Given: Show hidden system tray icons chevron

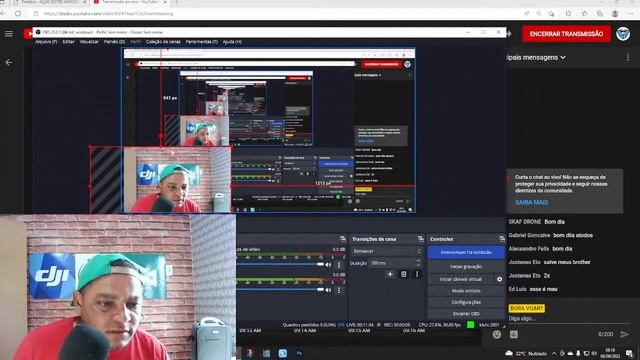Looking at the screenshot, I should tap(554, 353).
